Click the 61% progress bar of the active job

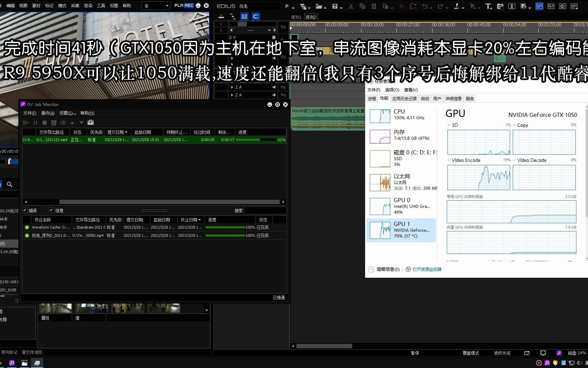coord(256,140)
